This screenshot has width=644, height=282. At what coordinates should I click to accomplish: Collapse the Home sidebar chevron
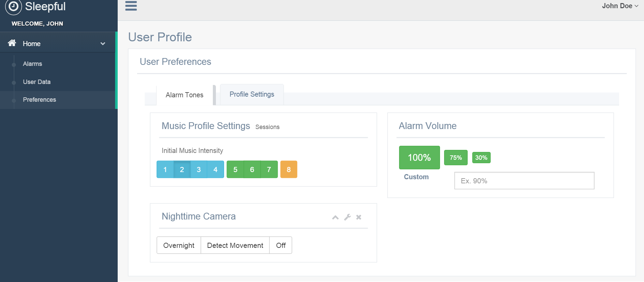[x=103, y=44]
